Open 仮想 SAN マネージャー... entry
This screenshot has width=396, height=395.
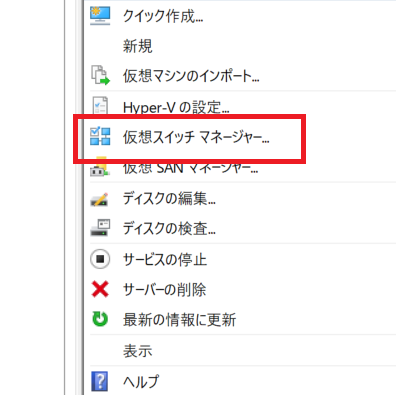coord(190,169)
